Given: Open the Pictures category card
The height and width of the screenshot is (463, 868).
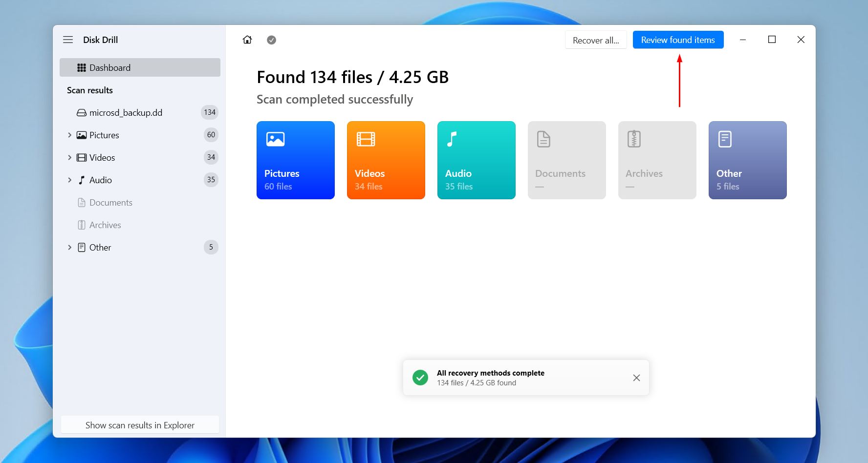Looking at the screenshot, I should [x=295, y=160].
